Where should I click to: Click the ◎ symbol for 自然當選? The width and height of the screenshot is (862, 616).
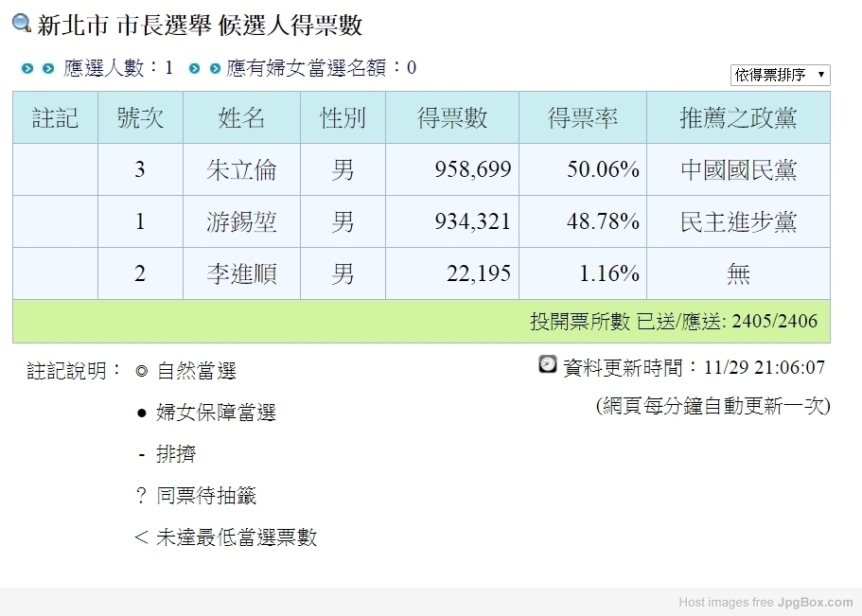tap(142, 372)
